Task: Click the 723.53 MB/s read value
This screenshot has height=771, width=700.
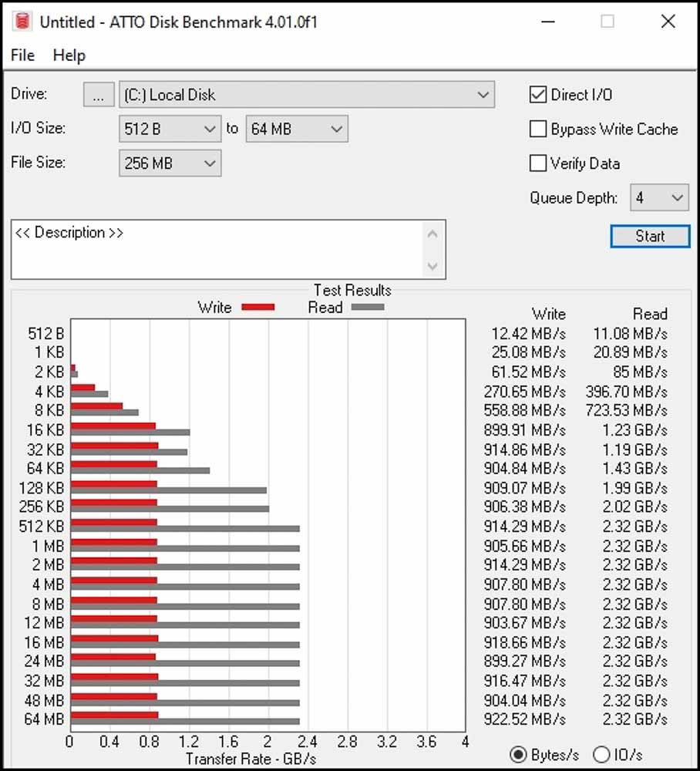Action: pyautogui.click(x=626, y=411)
